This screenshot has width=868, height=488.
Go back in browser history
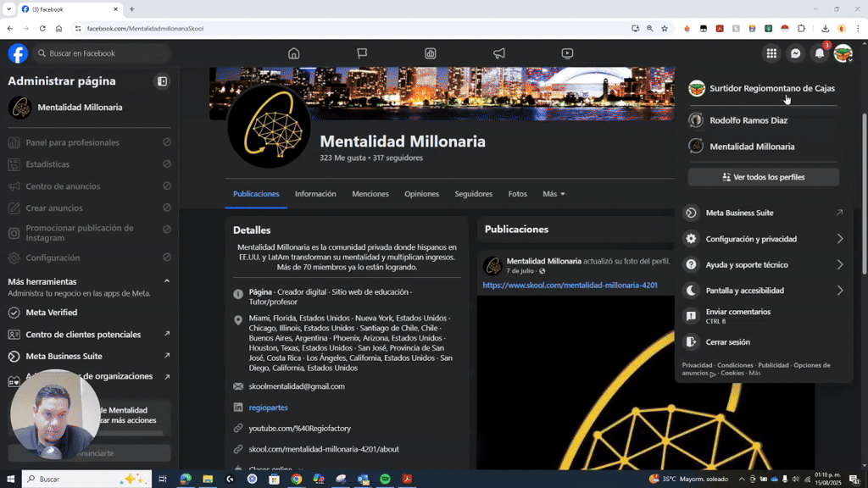pos(10,28)
